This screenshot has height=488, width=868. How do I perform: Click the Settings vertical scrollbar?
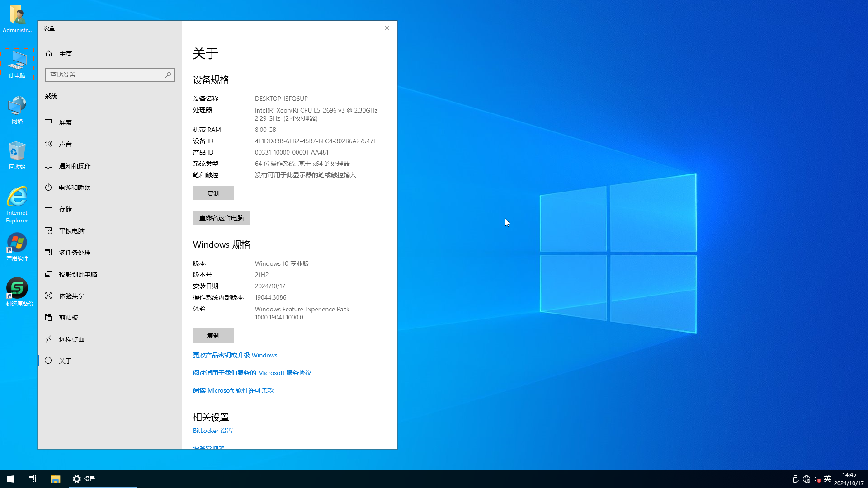396,220
